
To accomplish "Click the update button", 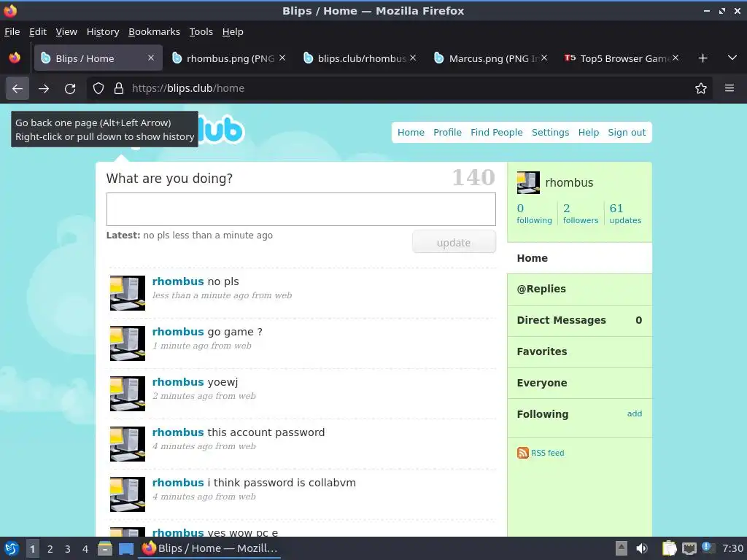I will tap(454, 242).
